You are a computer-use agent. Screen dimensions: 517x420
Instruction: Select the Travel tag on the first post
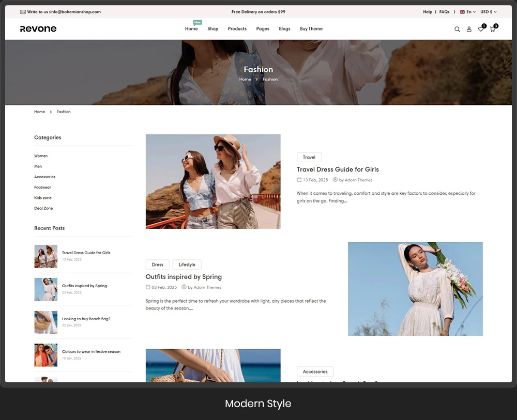309,157
